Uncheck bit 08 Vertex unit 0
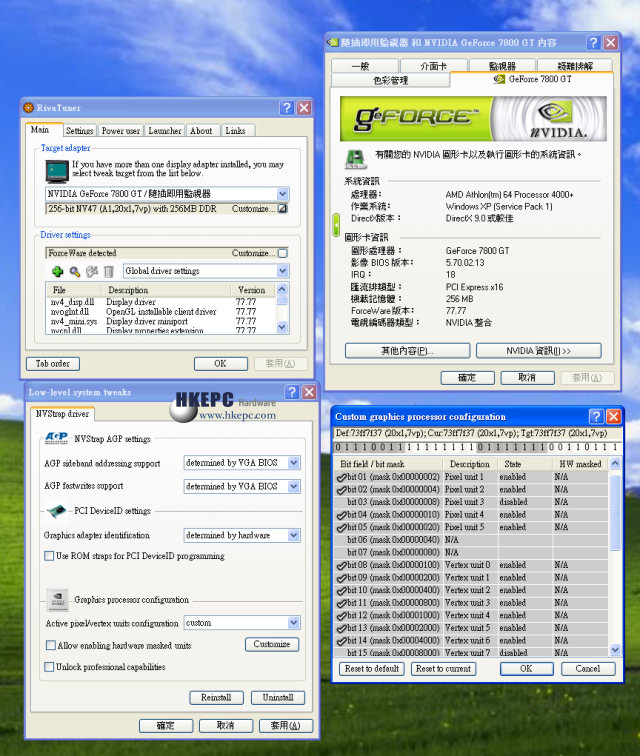 coord(341,565)
